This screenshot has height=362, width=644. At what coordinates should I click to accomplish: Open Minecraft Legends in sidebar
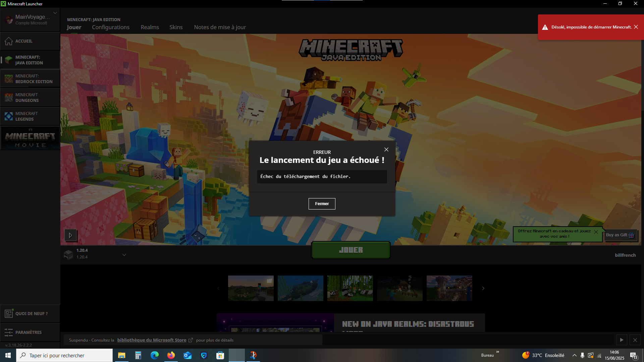pos(30,116)
